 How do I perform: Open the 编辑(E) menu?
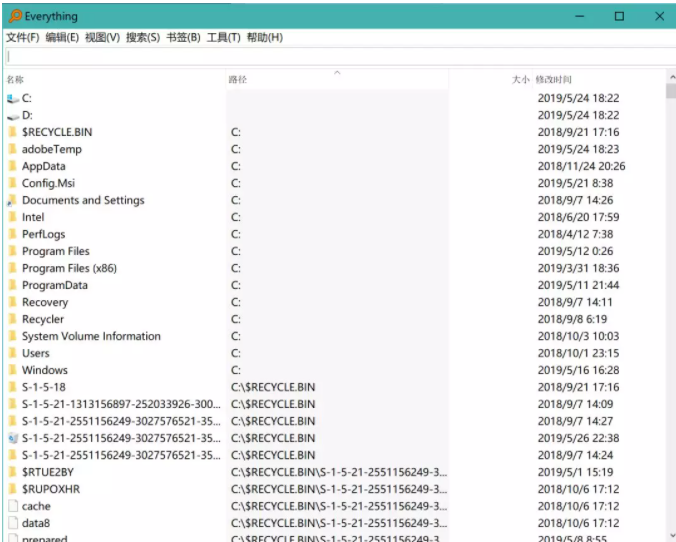tap(62, 38)
